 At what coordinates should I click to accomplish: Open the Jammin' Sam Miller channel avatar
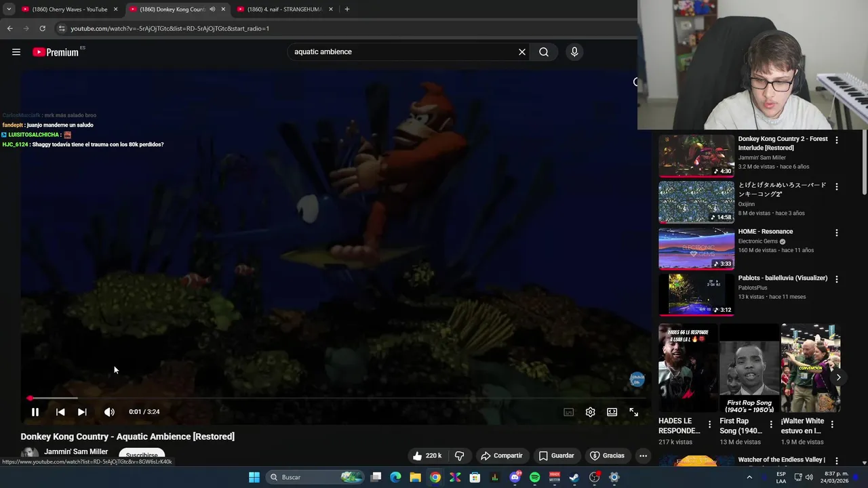[29, 454]
